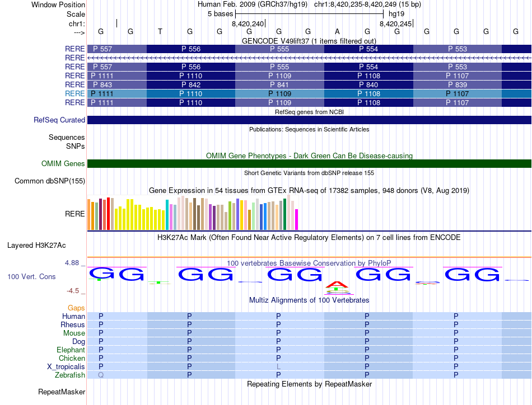Click the 8,420,240 coordinate label

(248, 23)
